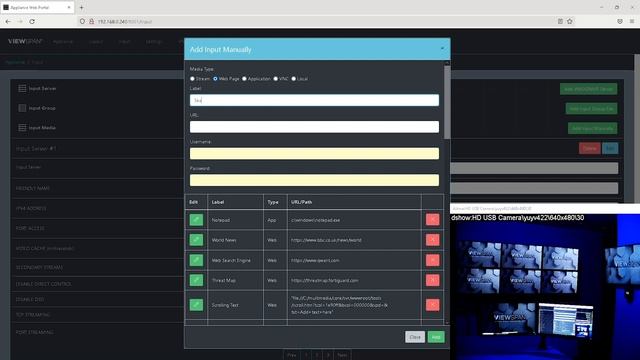Reload the page in browser
The height and width of the screenshot is (360, 640).
click(32, 21)
